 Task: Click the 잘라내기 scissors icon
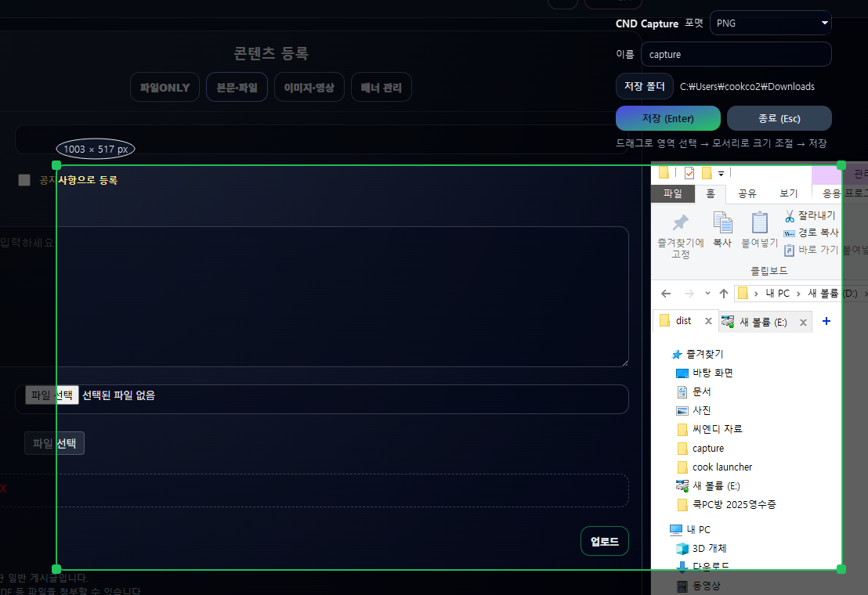coord(790,216)
